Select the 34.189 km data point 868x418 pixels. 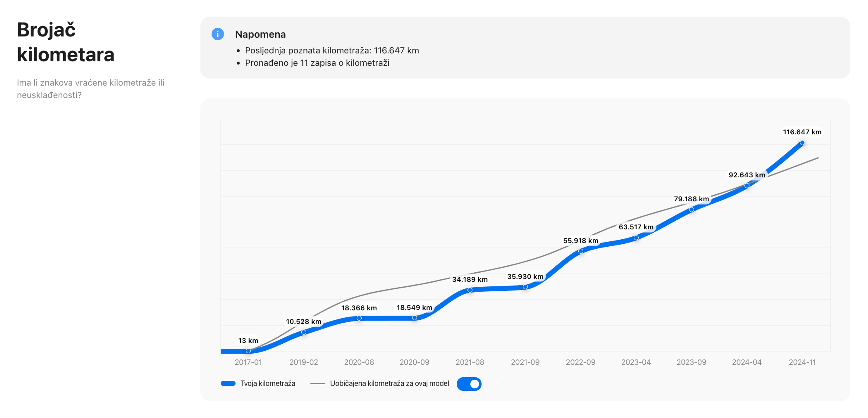pos(470,290)
